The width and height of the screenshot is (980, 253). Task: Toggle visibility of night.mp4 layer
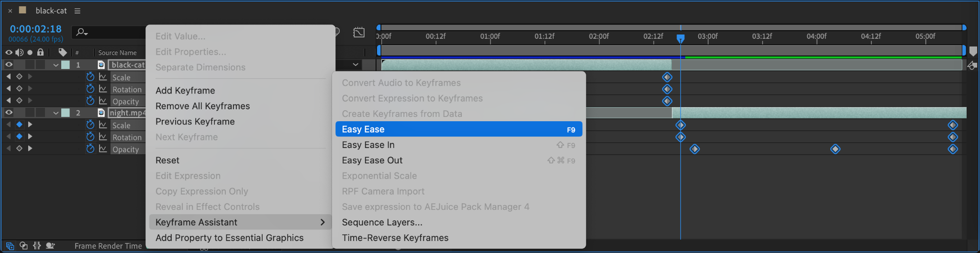(x=9, y=113)
